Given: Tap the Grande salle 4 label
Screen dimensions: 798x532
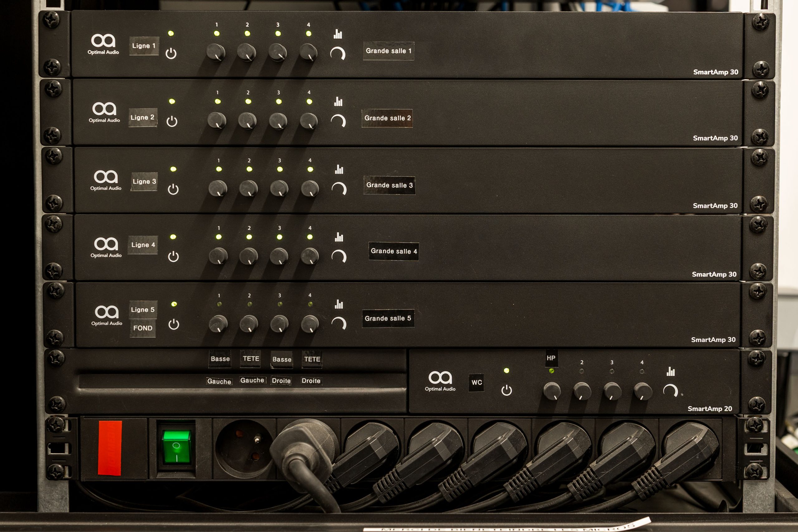Looking at the screenshot, I should (394, 252).
